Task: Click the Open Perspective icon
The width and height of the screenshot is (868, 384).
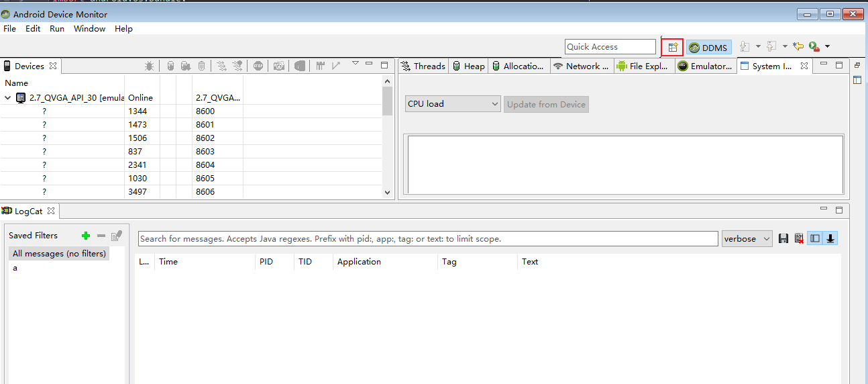Action: (x=672, y=47)
